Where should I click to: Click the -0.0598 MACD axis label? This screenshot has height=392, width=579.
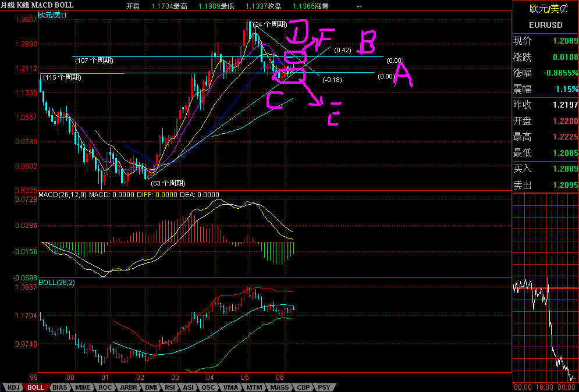[25, 277]
